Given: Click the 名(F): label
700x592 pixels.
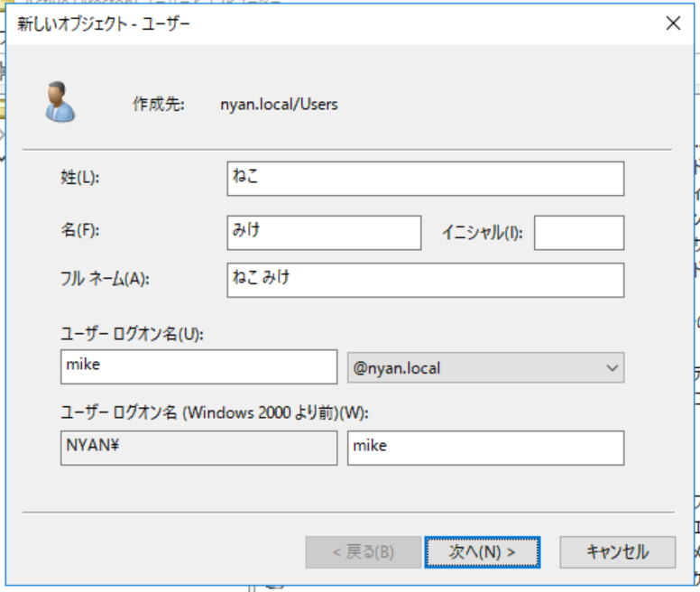Looking at the screenshot, I should [79, 230].
